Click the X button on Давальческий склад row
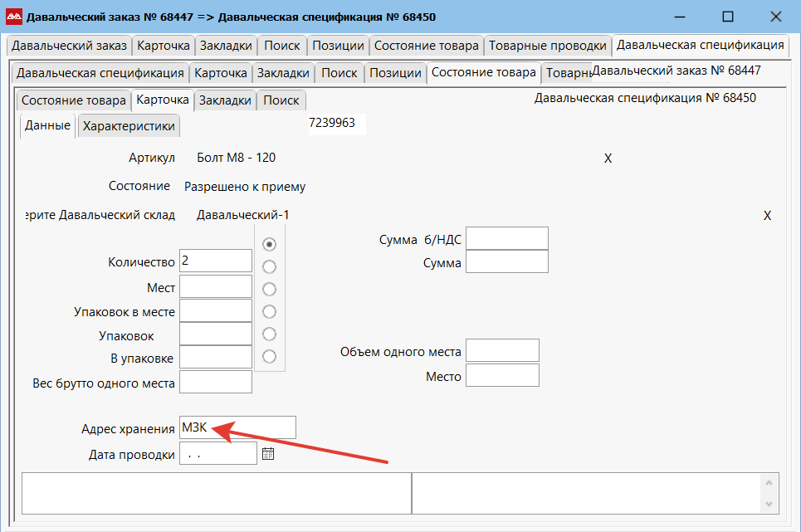801x532 pixels. tap(767, 216)
